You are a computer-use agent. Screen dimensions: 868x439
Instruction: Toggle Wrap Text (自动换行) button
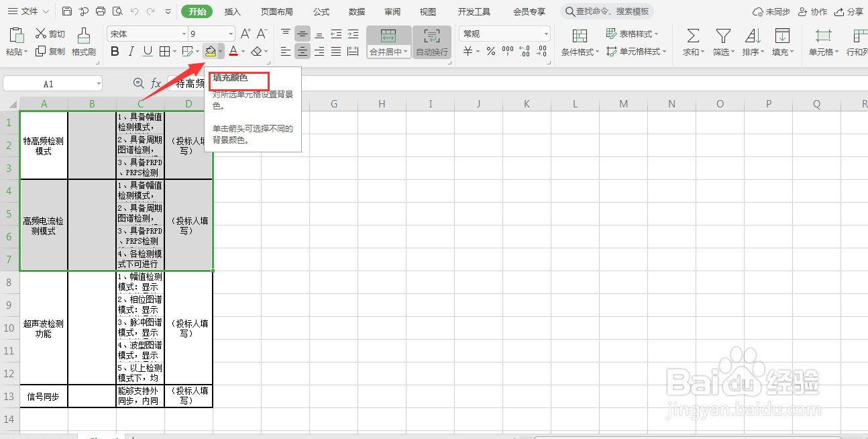432,42
